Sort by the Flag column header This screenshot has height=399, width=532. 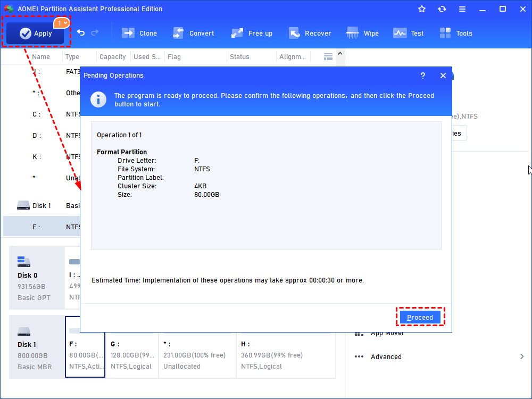point(174,57)
